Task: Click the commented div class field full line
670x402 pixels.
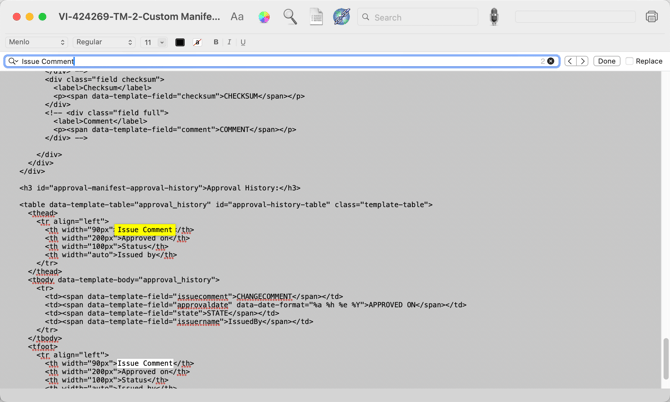Action: tap(107, 113)
